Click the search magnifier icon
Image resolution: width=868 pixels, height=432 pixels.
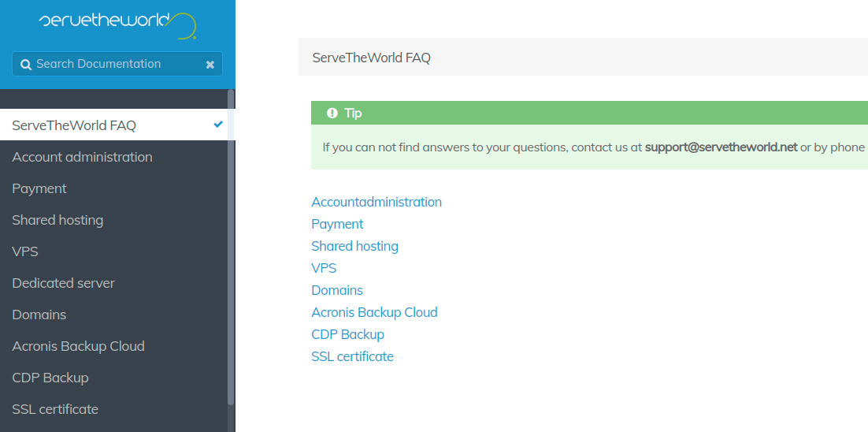point(25,64)
